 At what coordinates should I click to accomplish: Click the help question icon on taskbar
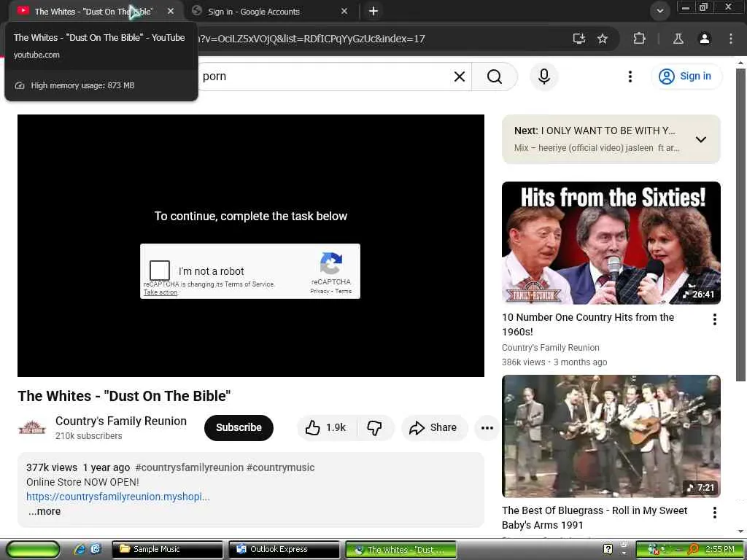coord(608,549)
